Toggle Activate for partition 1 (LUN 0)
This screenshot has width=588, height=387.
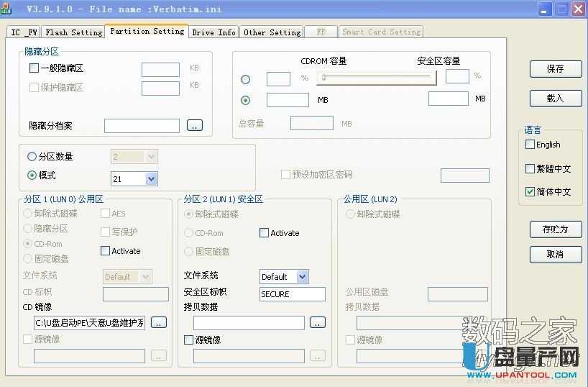point(106,251)
